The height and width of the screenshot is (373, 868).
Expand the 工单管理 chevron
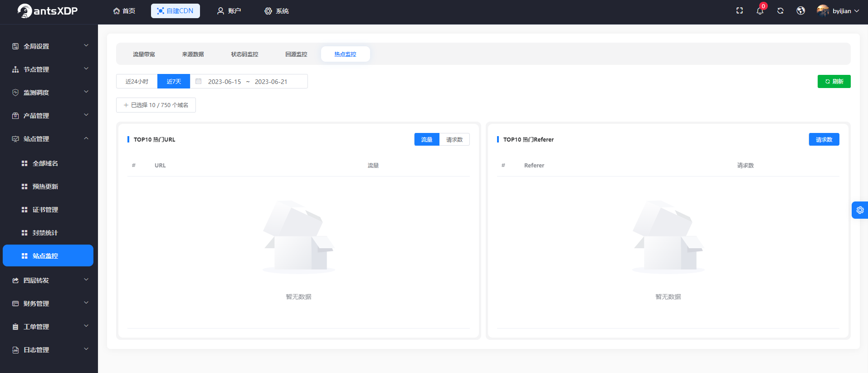click(86, 326)
